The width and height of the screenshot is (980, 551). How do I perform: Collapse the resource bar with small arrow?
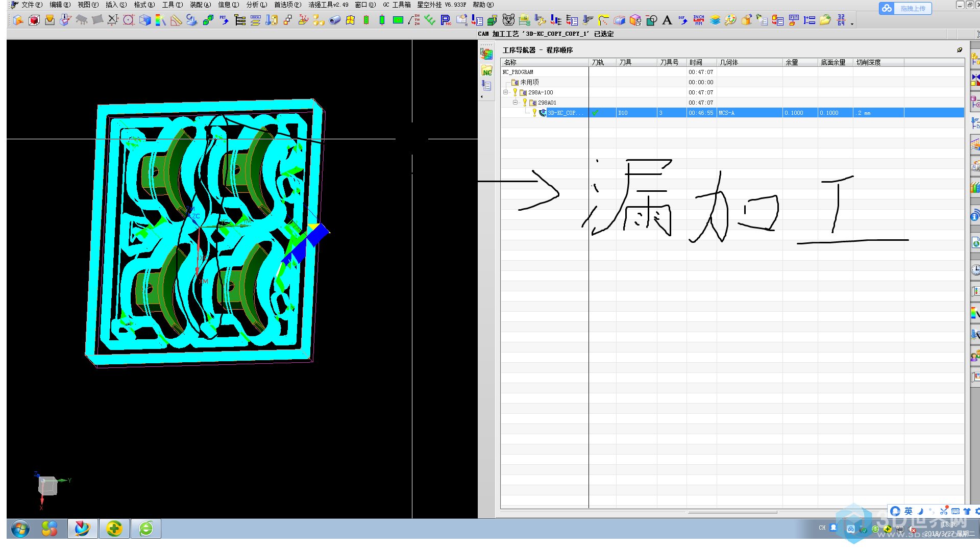click(x=482, y=96)
